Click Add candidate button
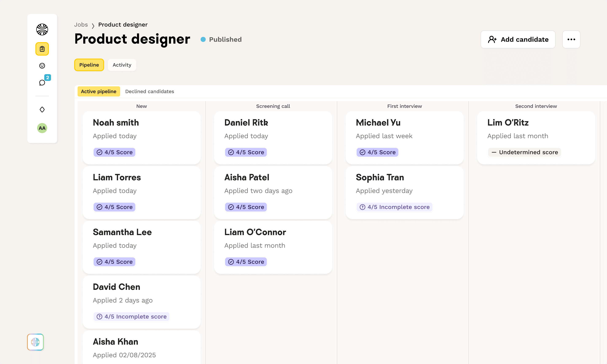Image resolution: width=607 pixels, height=364 pixels. pyautogui.click(x=518, y=39)
